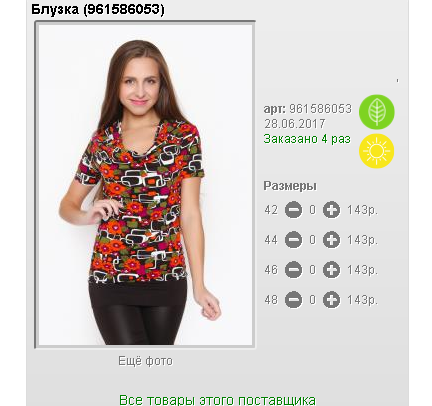Click the green leaf icon
432x406 pixels.
[377, 112]
